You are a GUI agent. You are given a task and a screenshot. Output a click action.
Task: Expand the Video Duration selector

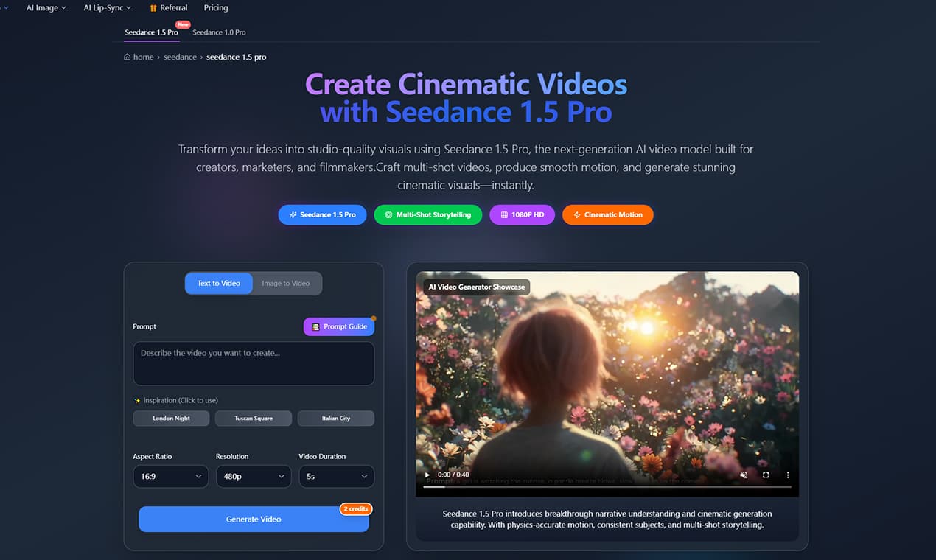(336, 476)
